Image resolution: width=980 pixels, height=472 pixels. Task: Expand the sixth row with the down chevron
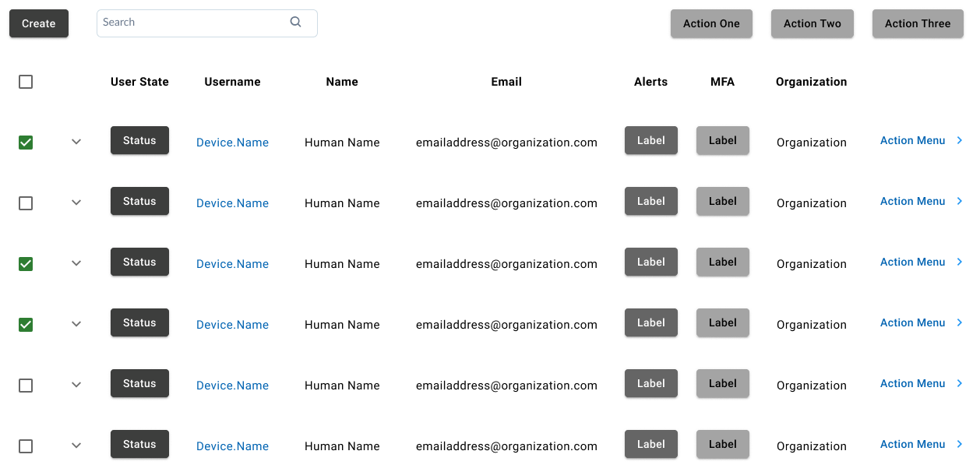[x=76, y=446]
